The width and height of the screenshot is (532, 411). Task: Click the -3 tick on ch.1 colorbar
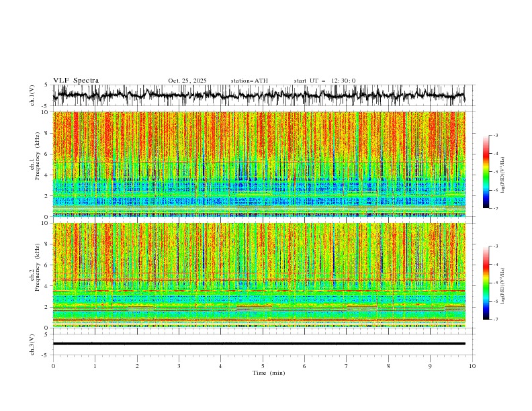(x=495, y=135)
